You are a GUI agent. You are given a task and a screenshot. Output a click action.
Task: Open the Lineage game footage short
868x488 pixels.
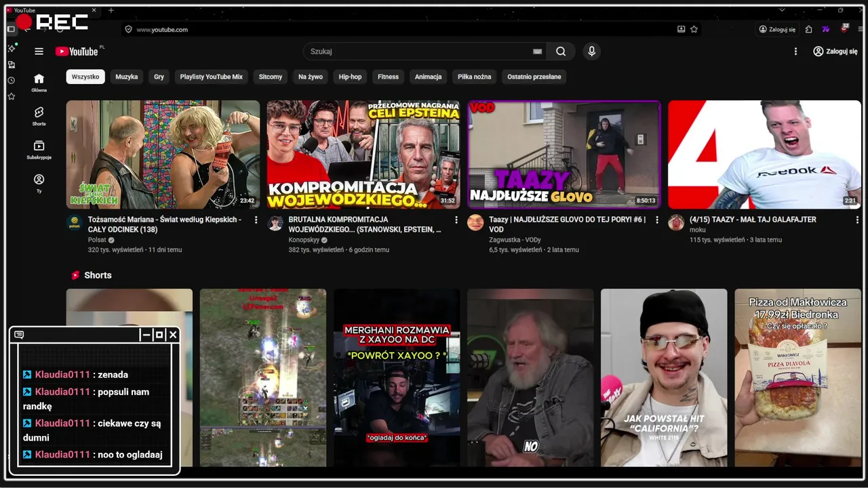[x=263, y=378]
